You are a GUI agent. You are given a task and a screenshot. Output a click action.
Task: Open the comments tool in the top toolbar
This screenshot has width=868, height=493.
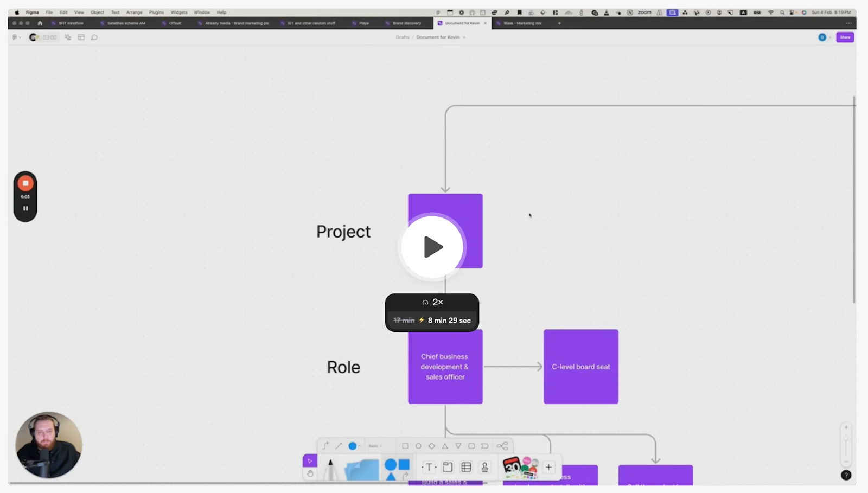(x=94, y=37)
